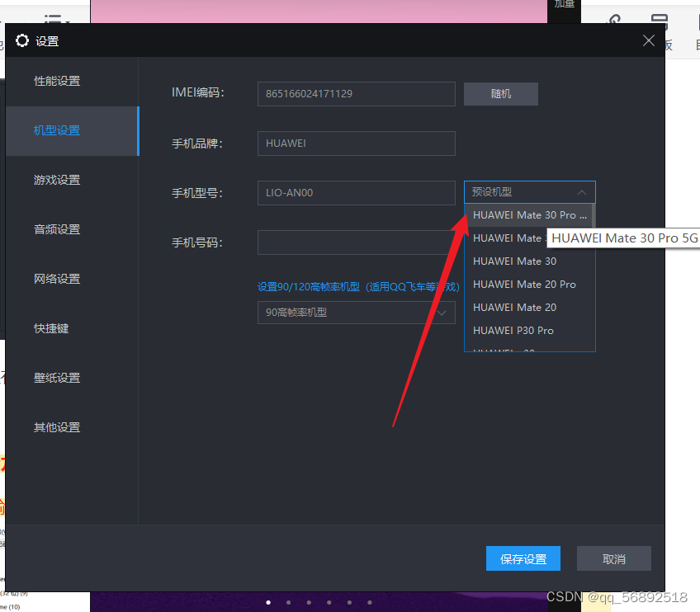Select the 机型设置 sidebar tab
Image resolution: width=700 pixels, height=612 pixels.
point(73,130)
